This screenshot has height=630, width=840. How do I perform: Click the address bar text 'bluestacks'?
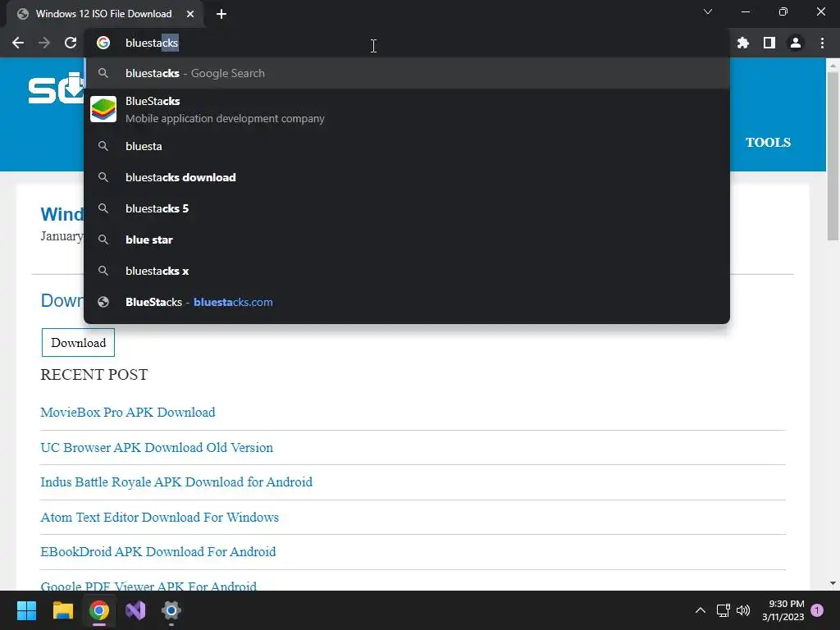(x=152, y=43)
